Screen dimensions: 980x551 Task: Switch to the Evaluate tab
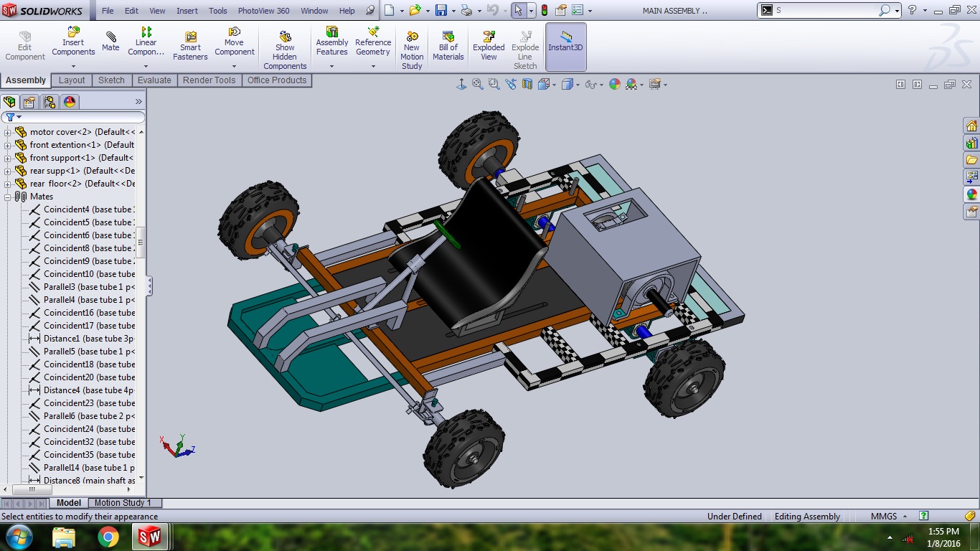tap(154, 80)
